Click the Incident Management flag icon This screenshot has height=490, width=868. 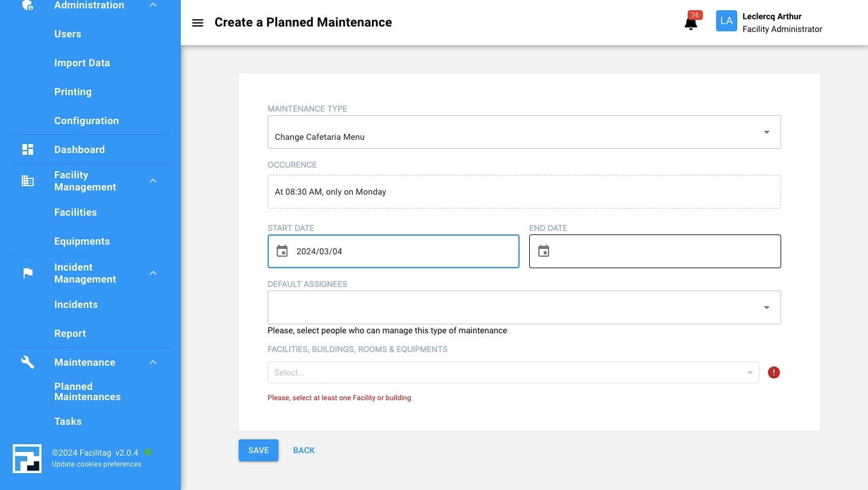pos(27,272)
